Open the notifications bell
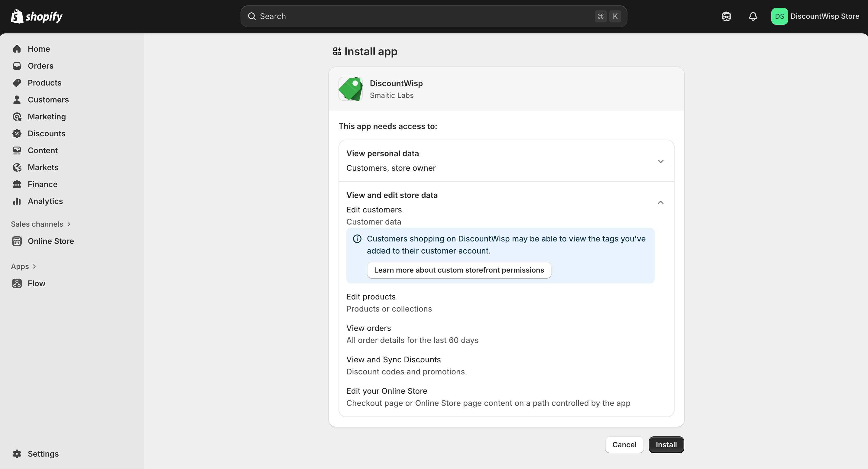 (x=753, y=16)
